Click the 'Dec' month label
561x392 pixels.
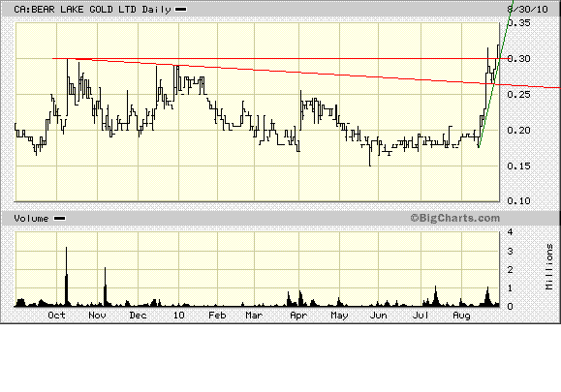pos(139,316)
